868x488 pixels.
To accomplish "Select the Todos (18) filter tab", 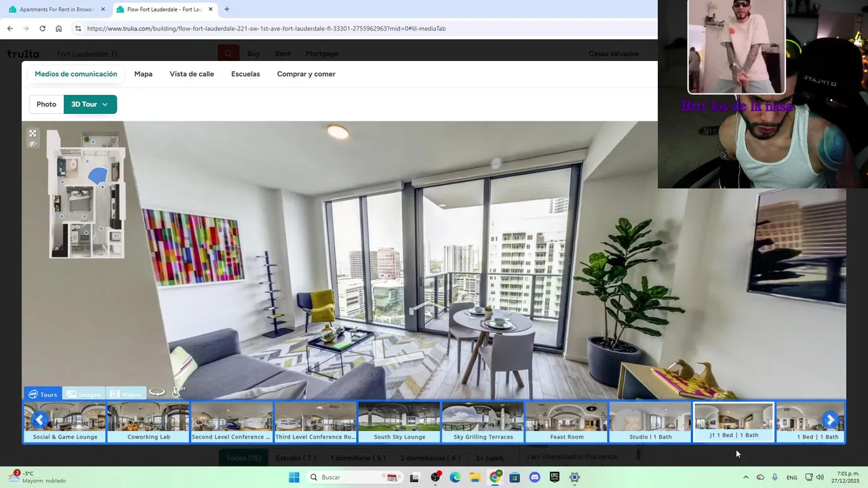I will tap(243, 458).
